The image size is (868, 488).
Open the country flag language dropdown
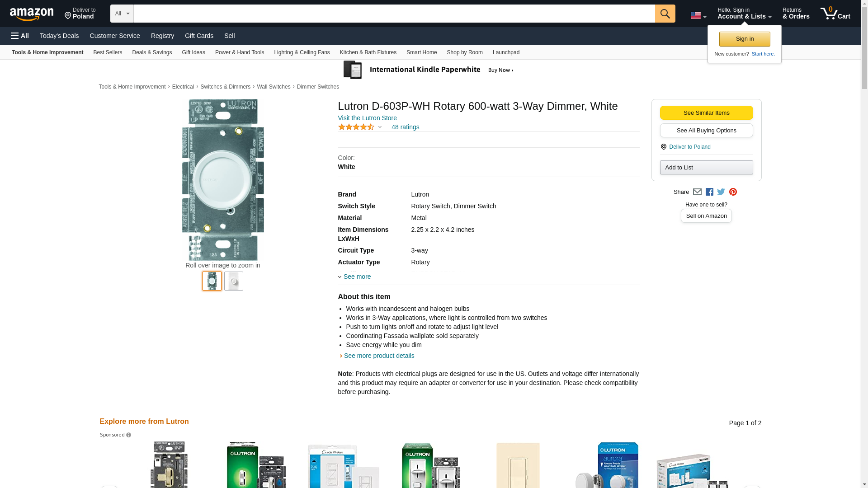coord(698,15)
